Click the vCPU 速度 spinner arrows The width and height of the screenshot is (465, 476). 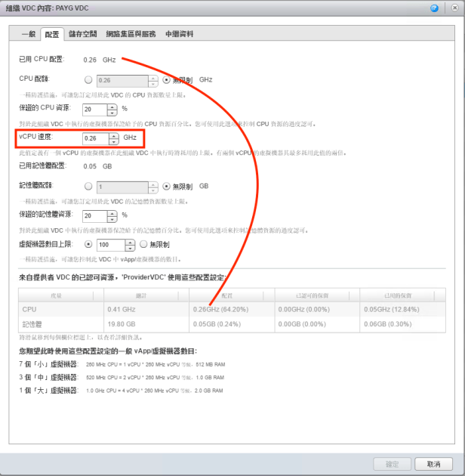(x=114, y=138)
